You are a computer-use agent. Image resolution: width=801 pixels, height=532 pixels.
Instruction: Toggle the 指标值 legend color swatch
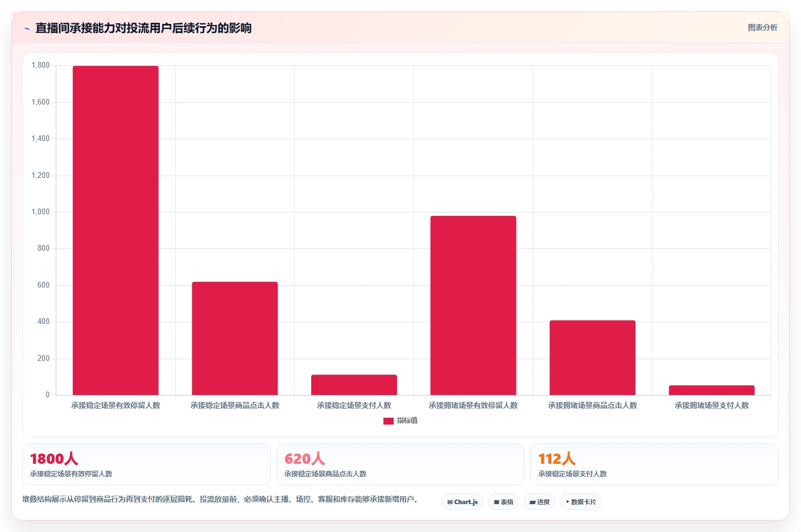coord(389,421)
